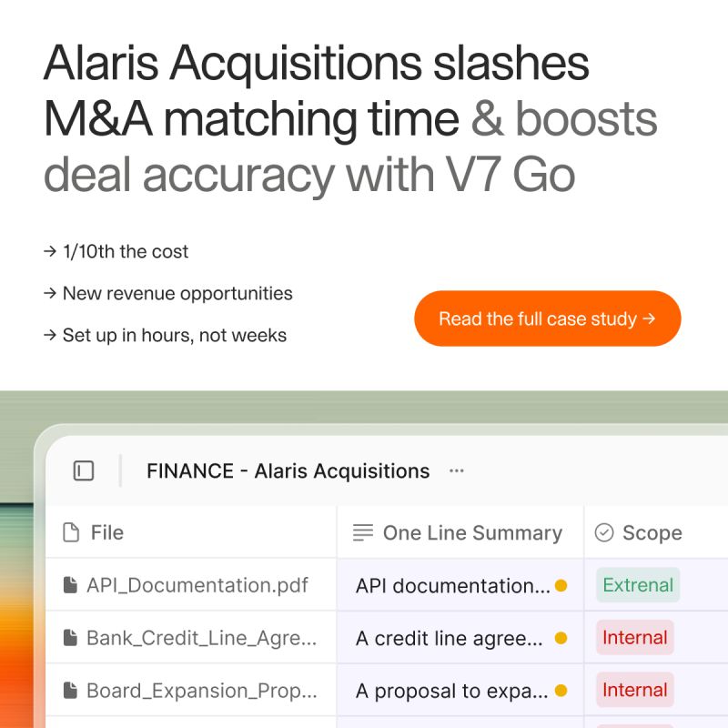Click the File column page icon
This screenshot has height=728, width=728.
point(71,532)
